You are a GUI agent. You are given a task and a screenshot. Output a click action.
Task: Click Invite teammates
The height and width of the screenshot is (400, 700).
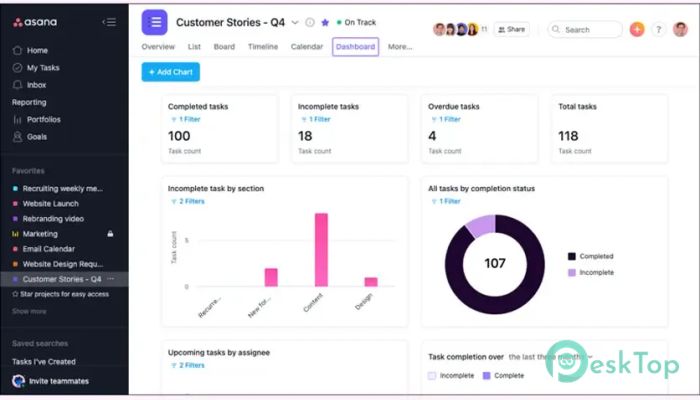[x=50, y=381]
